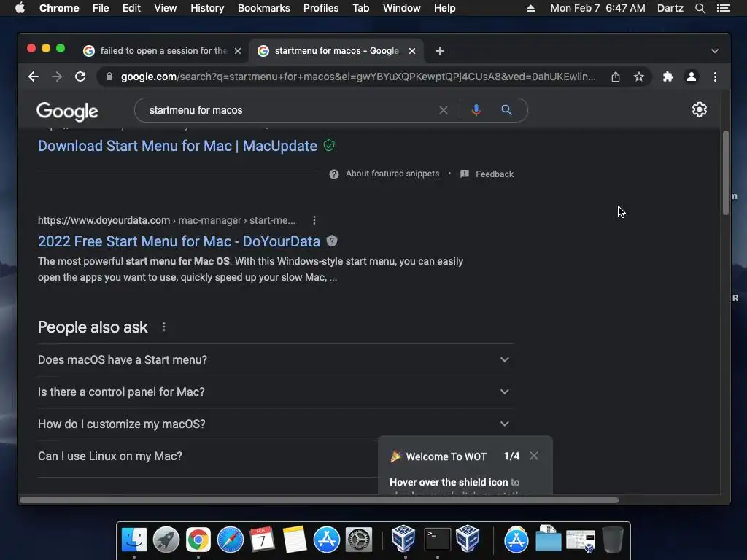Click 'About featured snippets' link
This screenshot has width=747, height=560.
pos(392,174)
